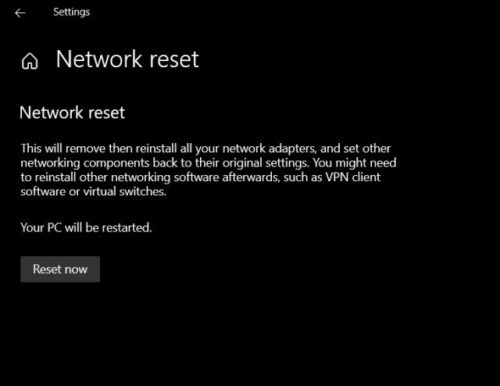500x386 pixels.
Task: Click the 'Your PC will be restarted' notice
Action: pyautogui.click(x=86, y=228)
